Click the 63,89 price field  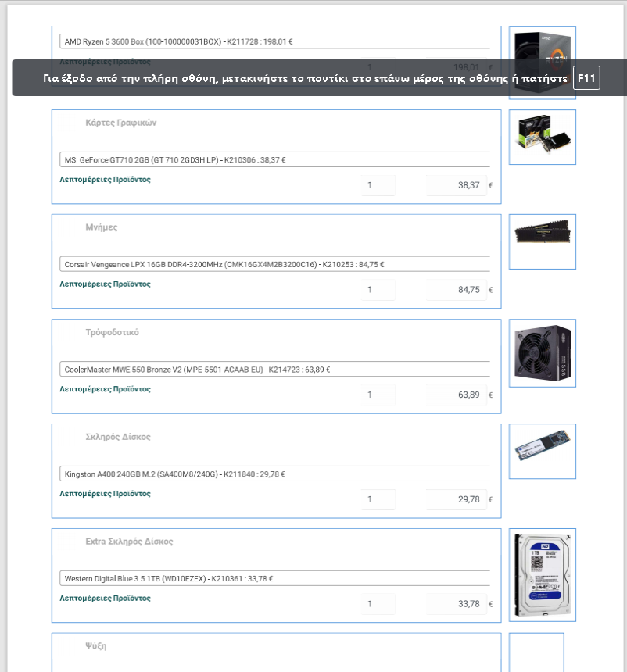[x=457, y=395]
